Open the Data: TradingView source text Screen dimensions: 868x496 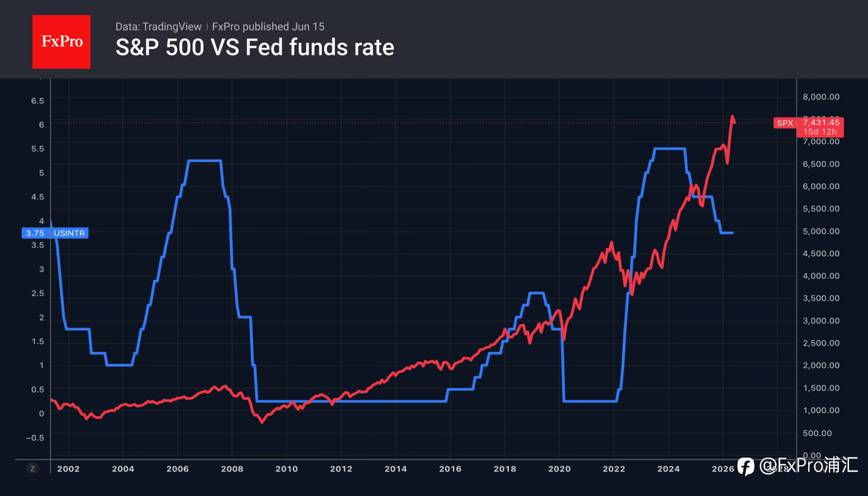point(158,26)
